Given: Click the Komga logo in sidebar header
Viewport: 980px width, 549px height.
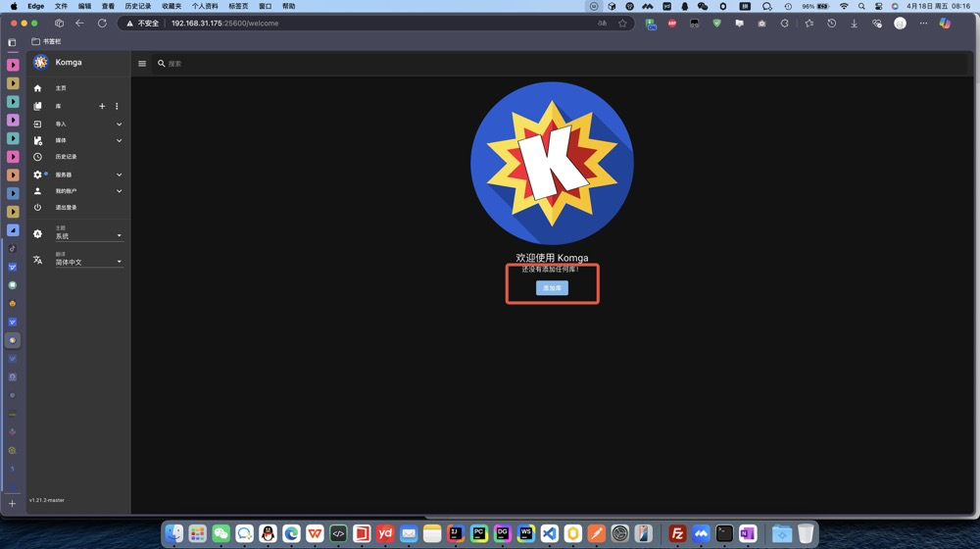Looking at the screenshot, I should tap(40, 62).
